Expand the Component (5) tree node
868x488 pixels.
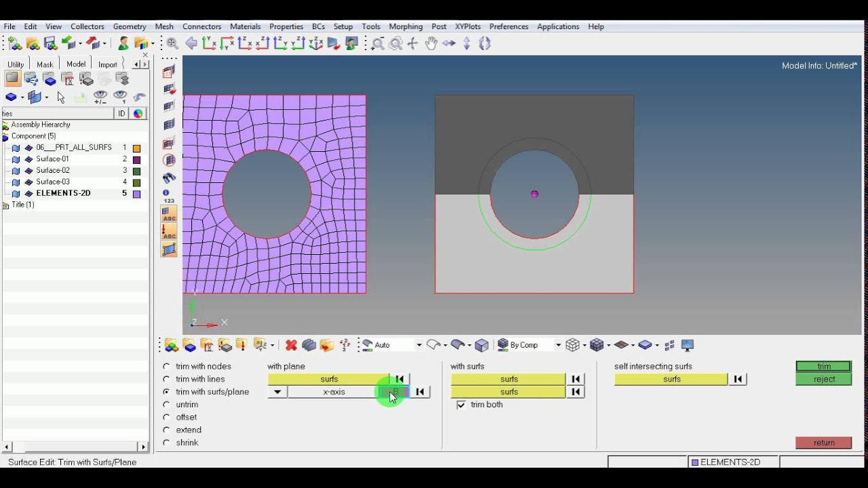(x=5, y=136)
